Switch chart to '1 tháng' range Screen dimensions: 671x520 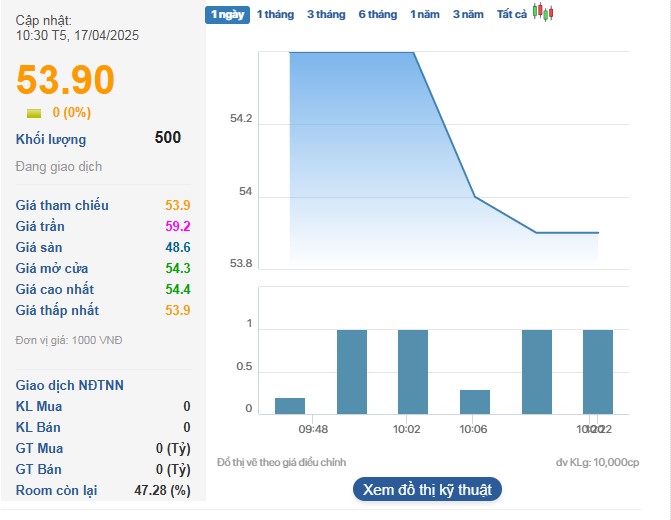(275, 14)
